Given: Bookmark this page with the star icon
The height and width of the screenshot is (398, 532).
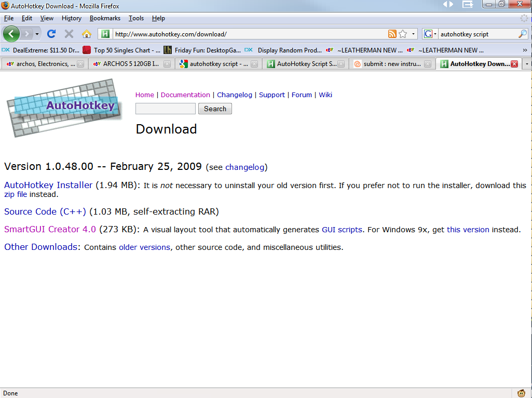Looking at the screenshot, I should pyautogui.click(x=403, y=34).
